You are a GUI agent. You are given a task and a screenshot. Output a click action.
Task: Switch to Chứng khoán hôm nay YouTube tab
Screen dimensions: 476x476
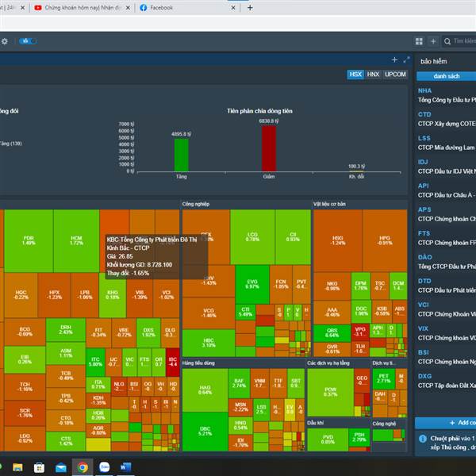[x=82, y=8]
